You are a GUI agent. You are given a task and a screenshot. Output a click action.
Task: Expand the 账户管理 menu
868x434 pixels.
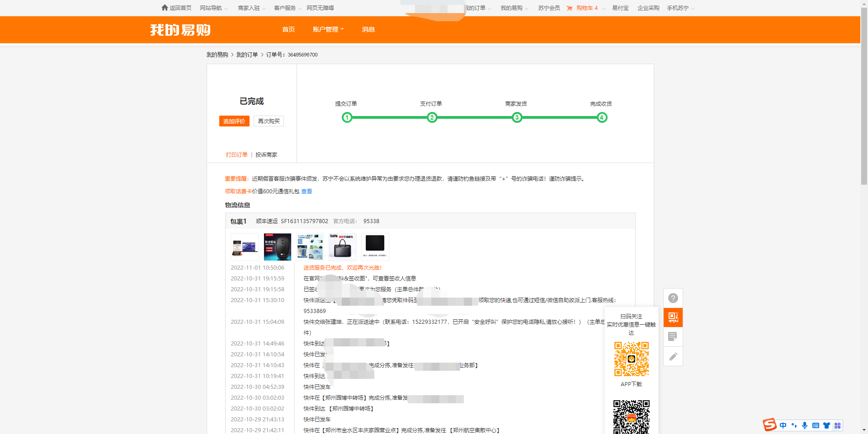coord(328,29)
